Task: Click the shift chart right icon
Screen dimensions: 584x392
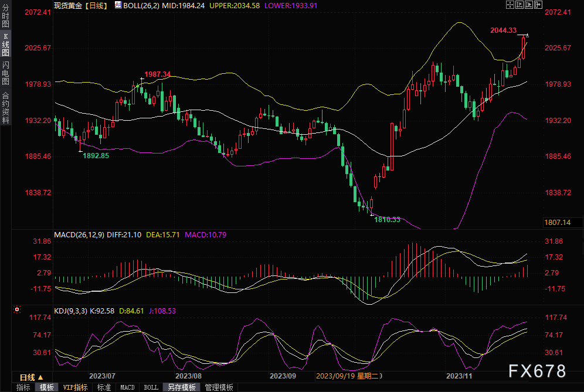Action: click(x=529, y=5)
